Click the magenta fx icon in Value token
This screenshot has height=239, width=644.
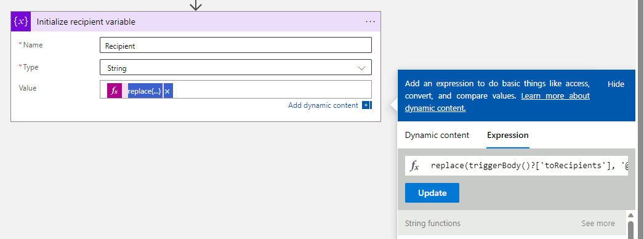115,91
